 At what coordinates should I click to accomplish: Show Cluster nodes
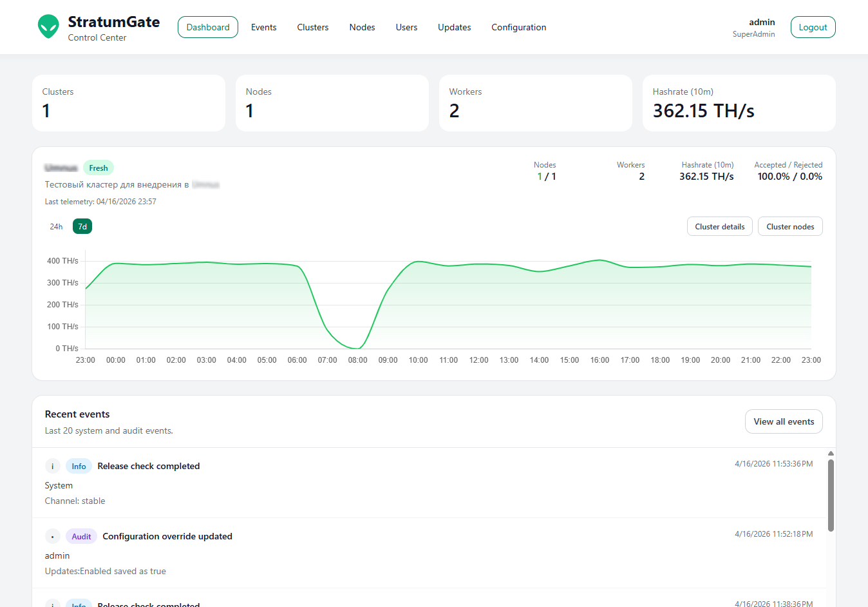790,226
